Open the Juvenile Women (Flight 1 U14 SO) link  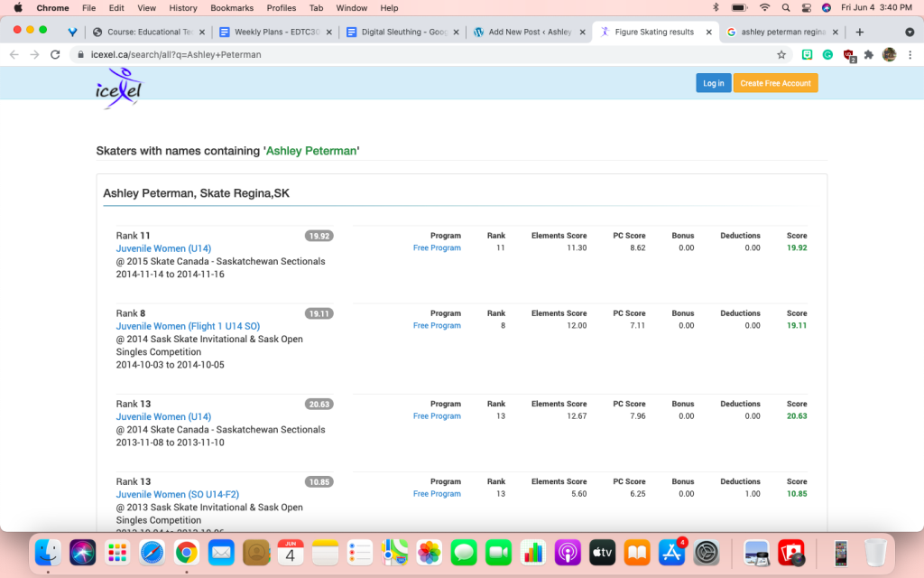click(x=188, y=326)
